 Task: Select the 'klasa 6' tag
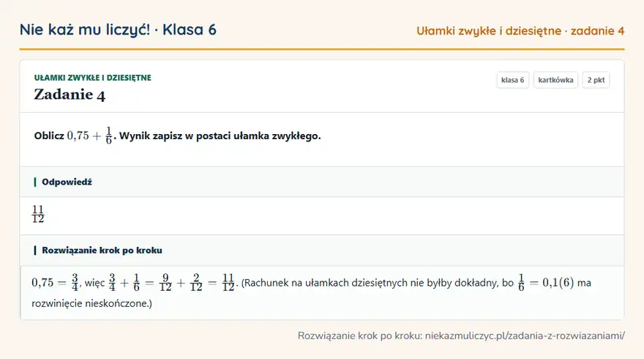click(512, 80)
